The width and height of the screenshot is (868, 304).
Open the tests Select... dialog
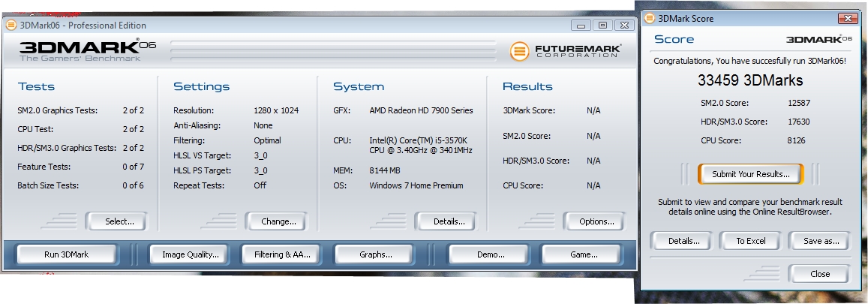[117, 221]
